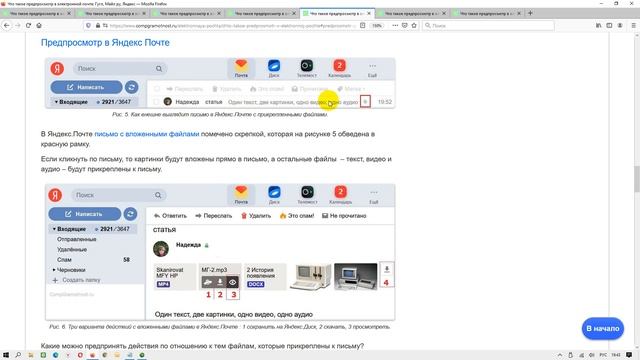Close the active browser tab
The width and height of the screenshot is (640, 360).
369,13
